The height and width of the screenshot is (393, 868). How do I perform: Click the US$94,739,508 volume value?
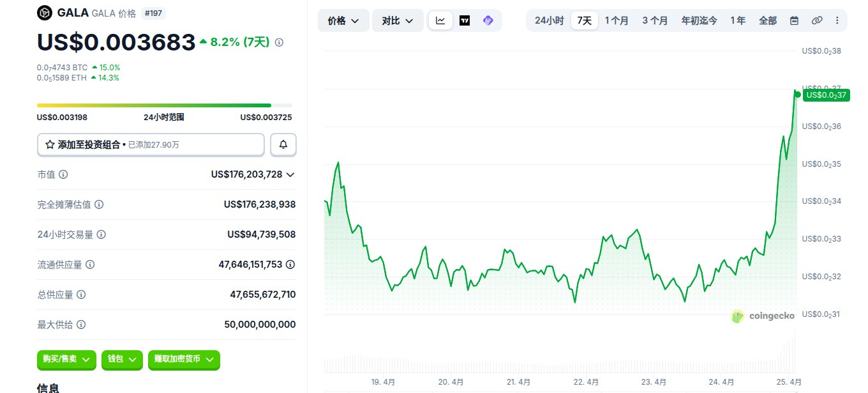tap(262, 235)
